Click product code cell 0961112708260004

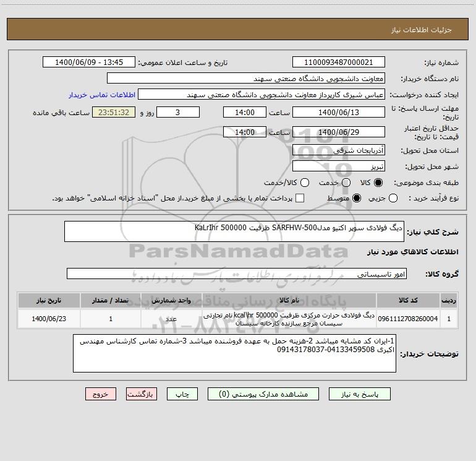point(408,319)
